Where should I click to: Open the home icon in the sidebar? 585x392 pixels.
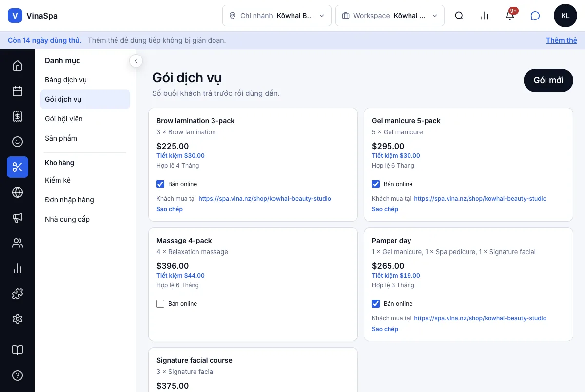click(x=18, y=66)
